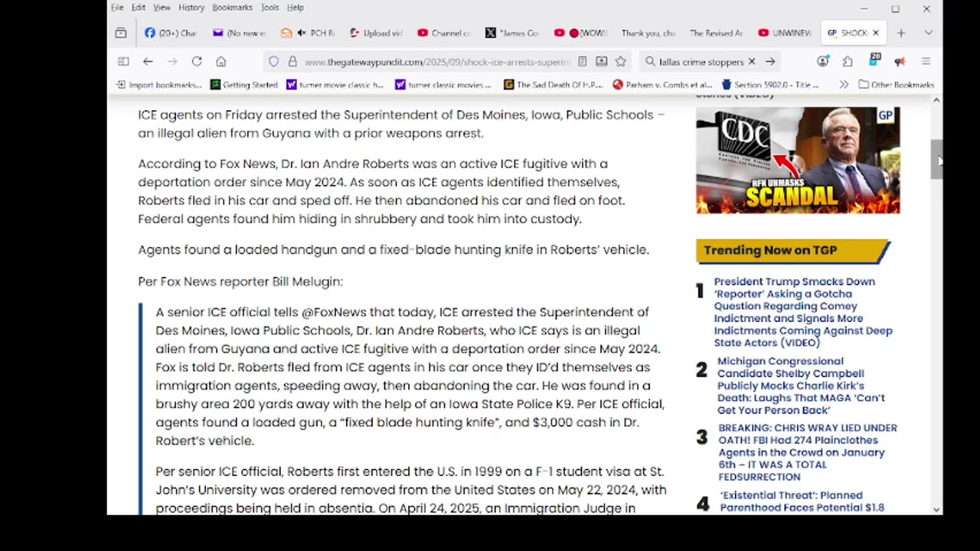This screenshot has width=980, height=551.
Task: Switch to the Upload video tab
Action: click(375, 33)
